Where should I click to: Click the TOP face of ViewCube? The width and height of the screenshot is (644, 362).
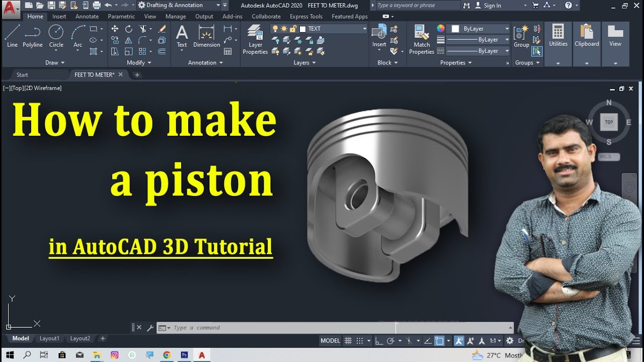(x=609, y=122)
